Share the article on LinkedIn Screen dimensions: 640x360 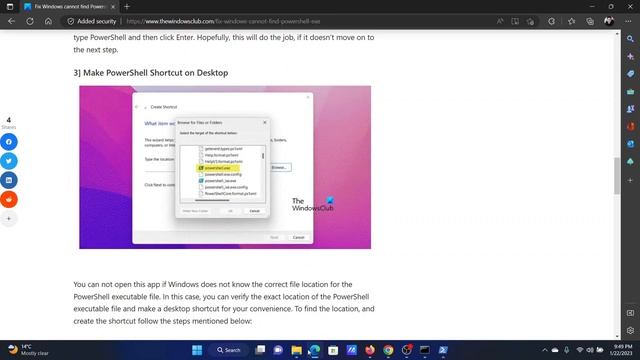[x=9, y=180]
